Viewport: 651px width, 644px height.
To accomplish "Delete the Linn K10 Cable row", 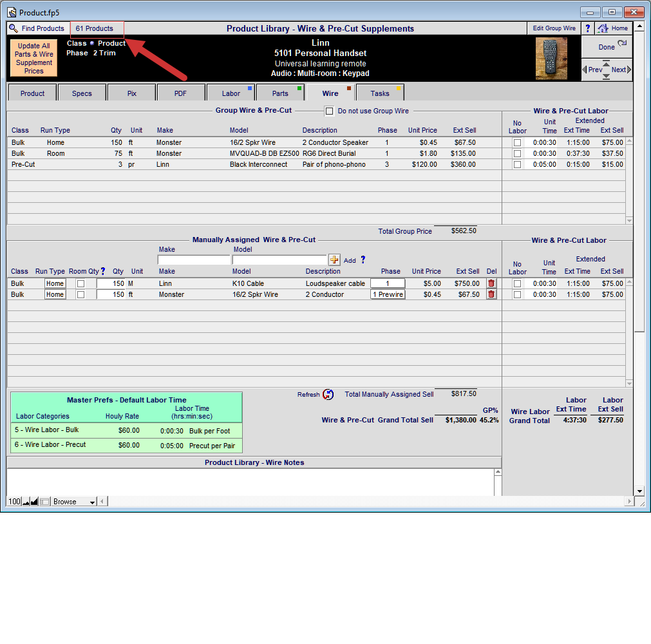I will pos(491,283).
